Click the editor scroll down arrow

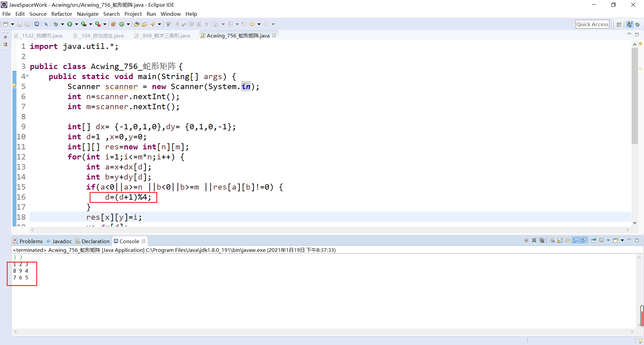(635, 223)
